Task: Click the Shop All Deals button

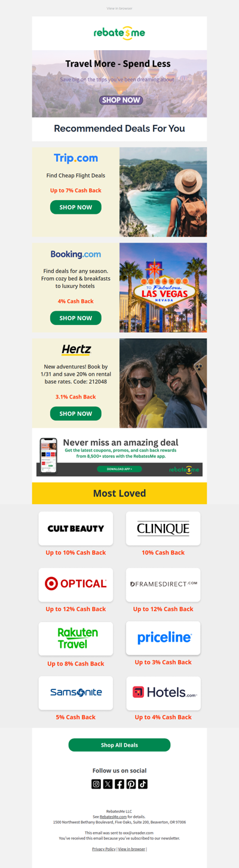Action: pos(119,745)
